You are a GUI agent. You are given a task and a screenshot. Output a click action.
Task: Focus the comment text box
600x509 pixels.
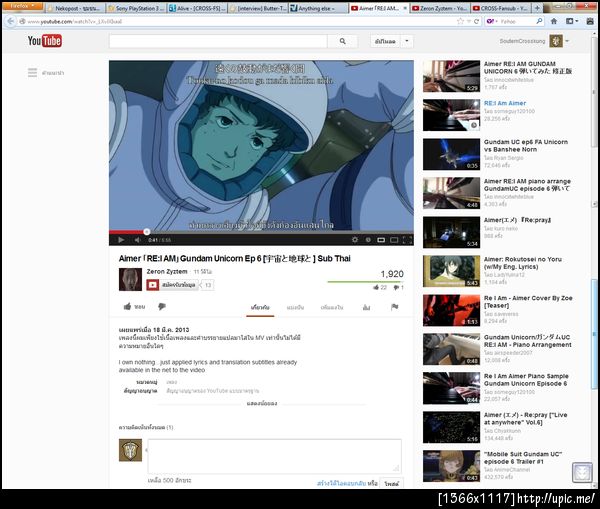[x=274, y=456]
